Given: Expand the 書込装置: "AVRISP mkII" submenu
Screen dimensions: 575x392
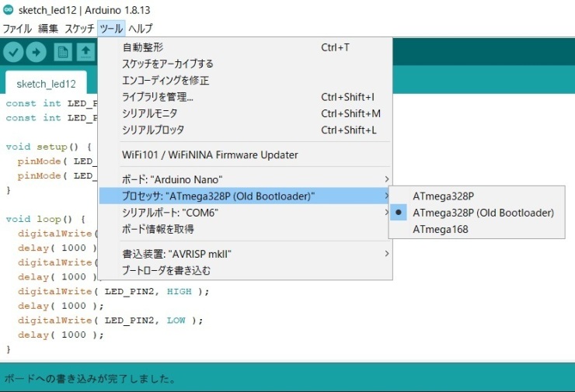Looking at the screenshot, I should coord(246,254).
